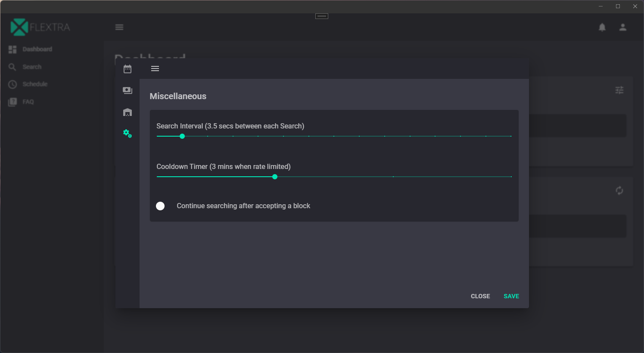Toggle the main navigation hamburger menu
The image size is (644, 353).
click(x=119, y=27)
